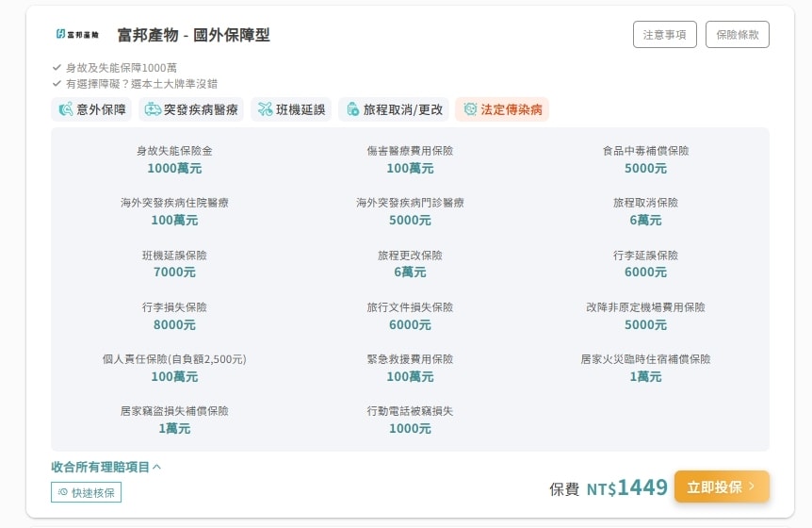Select the 意外保障 tag
Screen dimensions: 812x528
click(x=91, y=109)
